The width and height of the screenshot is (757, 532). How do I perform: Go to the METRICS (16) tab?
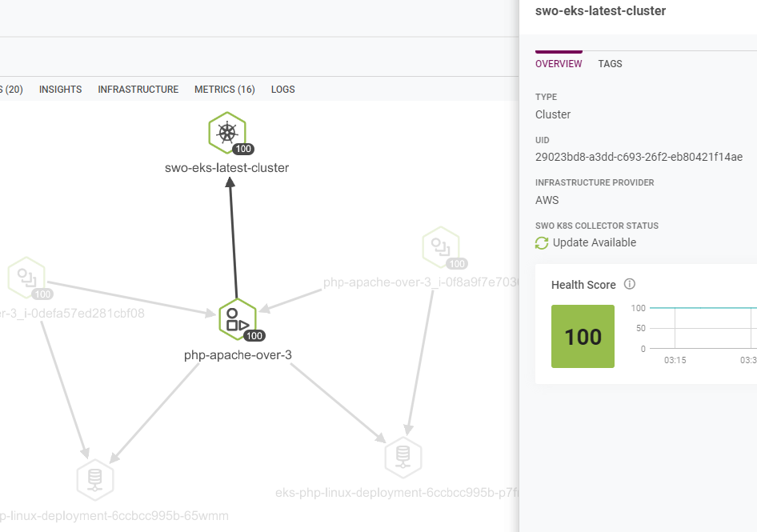pyautogui.click(x=225, y=90)
